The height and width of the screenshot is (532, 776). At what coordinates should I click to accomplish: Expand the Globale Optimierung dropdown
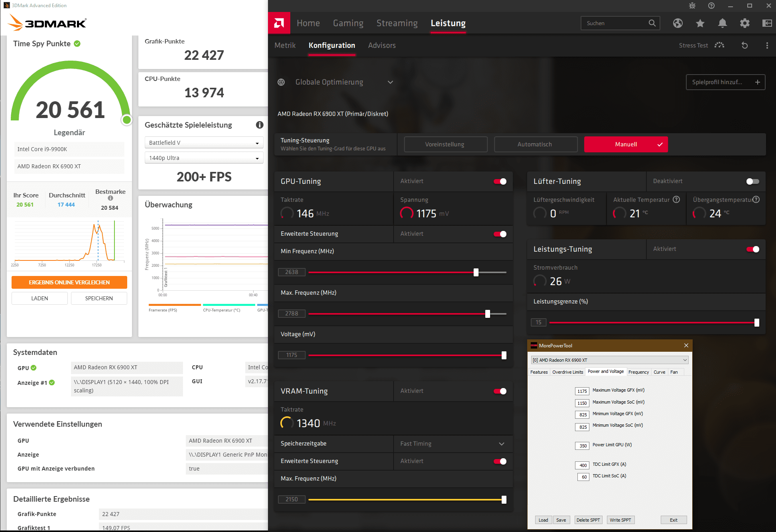390,82
